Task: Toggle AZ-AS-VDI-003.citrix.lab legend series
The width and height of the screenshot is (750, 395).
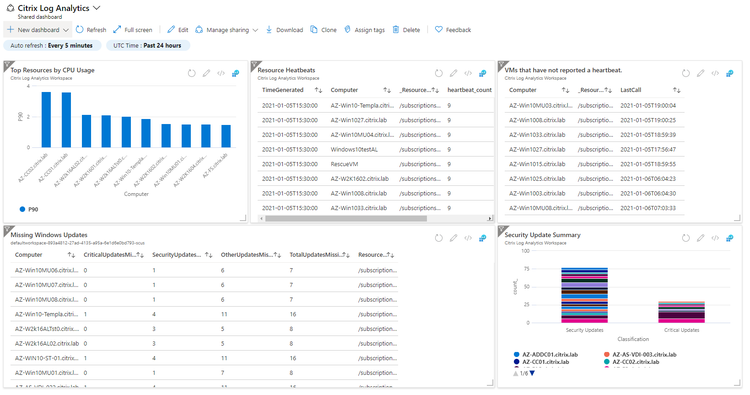Action: (640, 354)
